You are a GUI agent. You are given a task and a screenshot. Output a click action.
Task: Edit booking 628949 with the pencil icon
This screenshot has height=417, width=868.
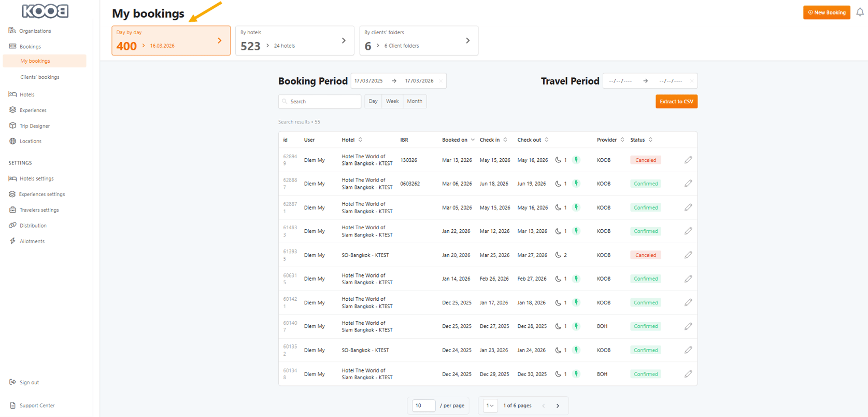688,160
